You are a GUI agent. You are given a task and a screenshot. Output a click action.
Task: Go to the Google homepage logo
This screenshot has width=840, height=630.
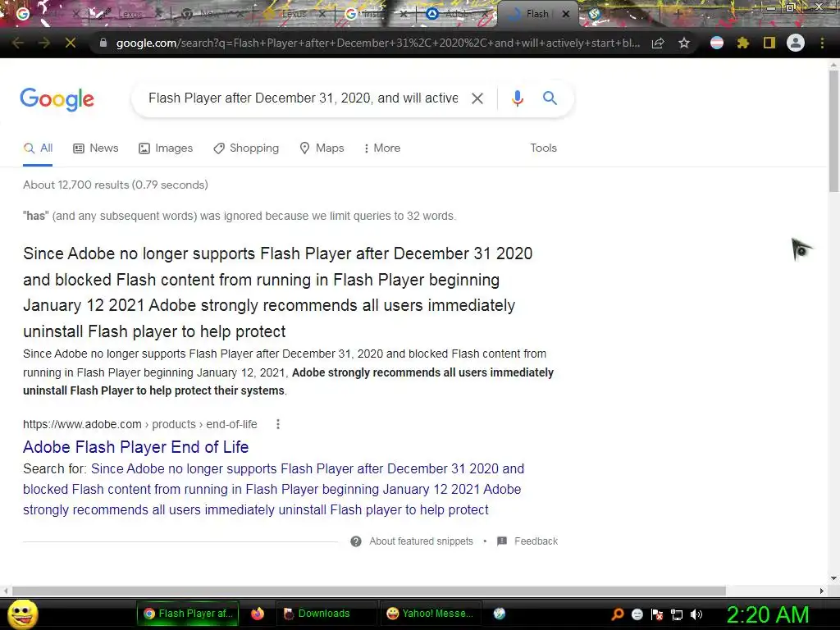coord(57,99)
